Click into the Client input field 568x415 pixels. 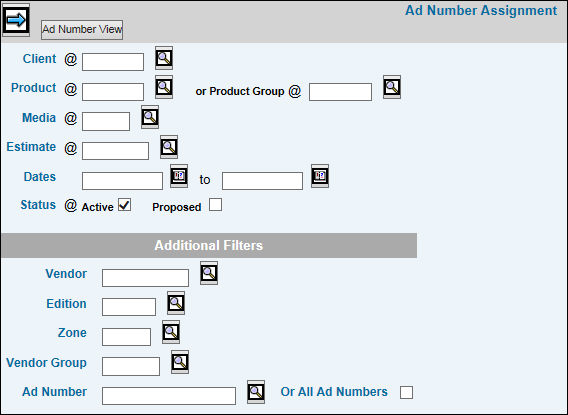pyautogui.click(x=113, y=62)
